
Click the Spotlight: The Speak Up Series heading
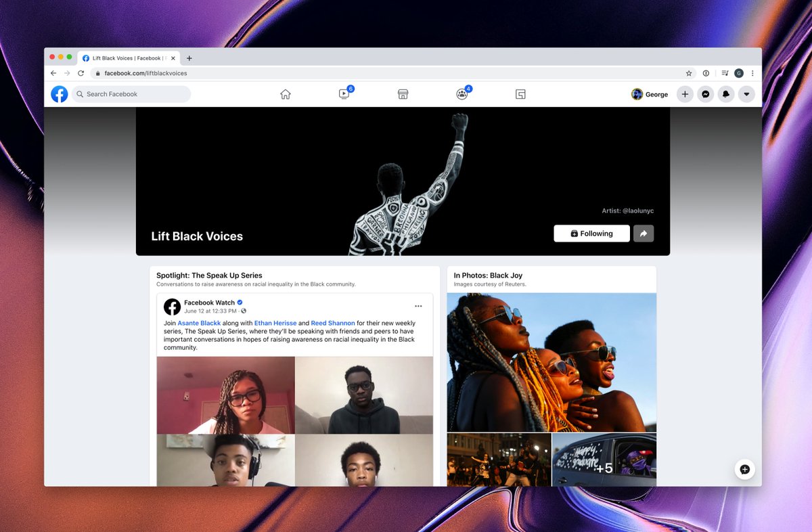tap(209, 275)
